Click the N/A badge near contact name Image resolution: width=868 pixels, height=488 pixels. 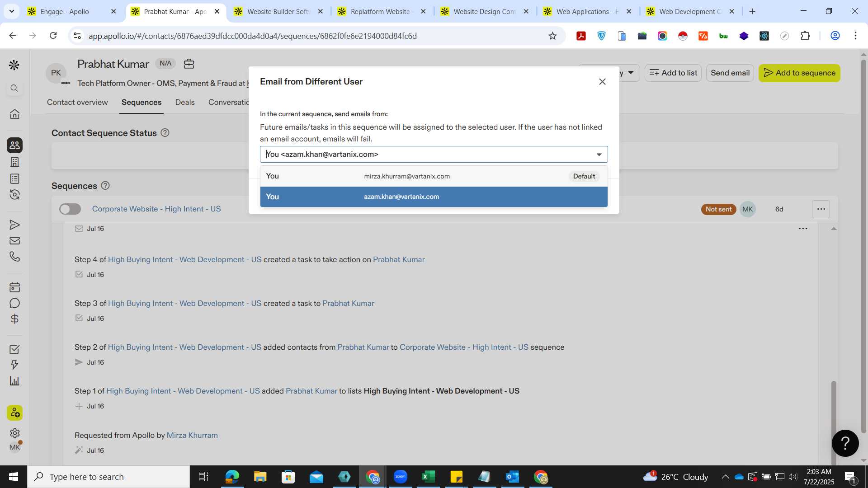pos(165,64)
